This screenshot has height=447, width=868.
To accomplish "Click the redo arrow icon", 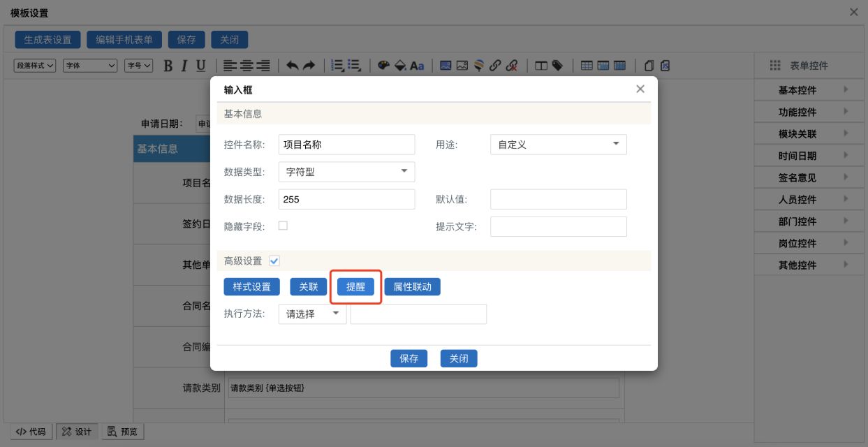I will tap(309, 66).
